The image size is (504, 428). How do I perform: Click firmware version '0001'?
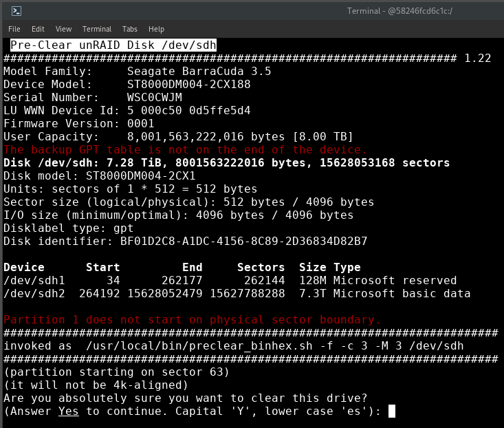pyautogui.click(x=141, y=123)
